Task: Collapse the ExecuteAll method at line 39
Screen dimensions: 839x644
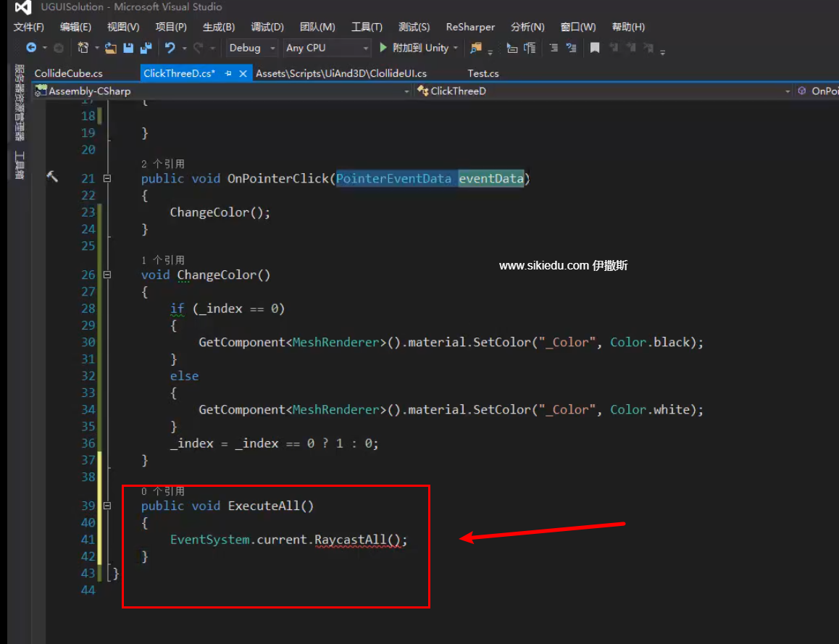Action: tap(107, 506)
